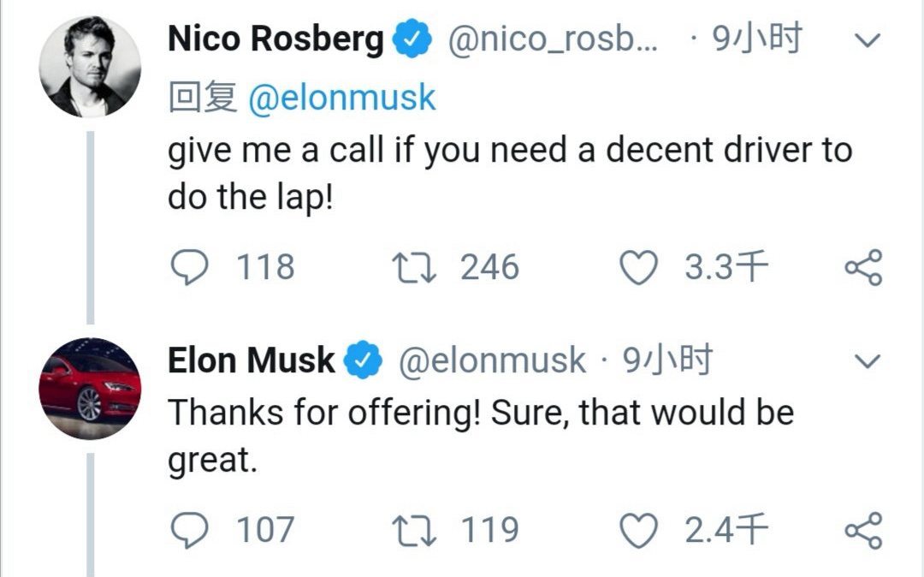Open the @elonmusk mention link
Screen dimensions: 924x577
click(x=341, y=98)
